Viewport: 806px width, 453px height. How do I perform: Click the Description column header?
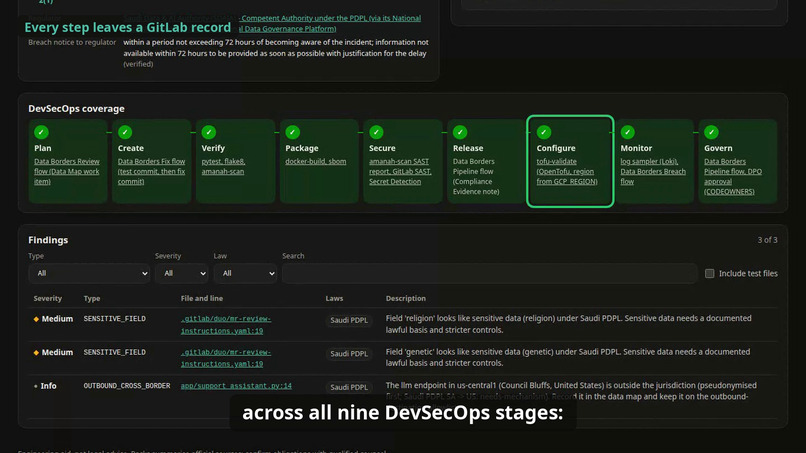pyautogui.click(x=406, y=298)
